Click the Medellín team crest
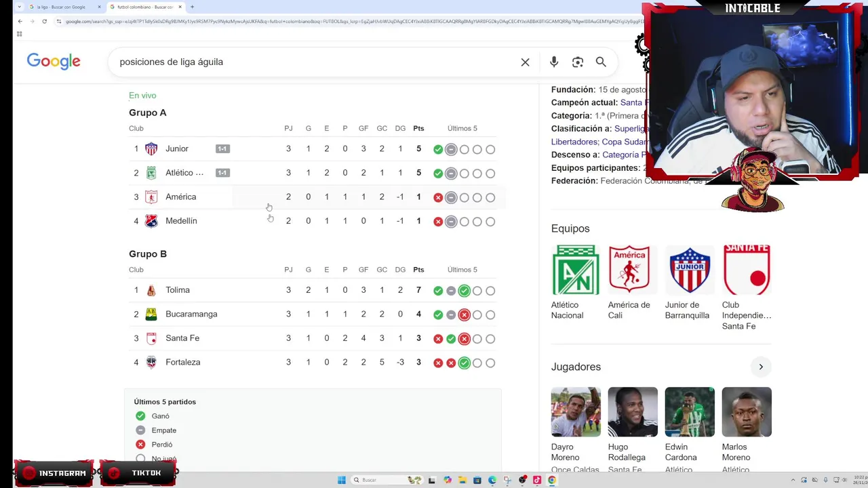 tap(151, 221)
